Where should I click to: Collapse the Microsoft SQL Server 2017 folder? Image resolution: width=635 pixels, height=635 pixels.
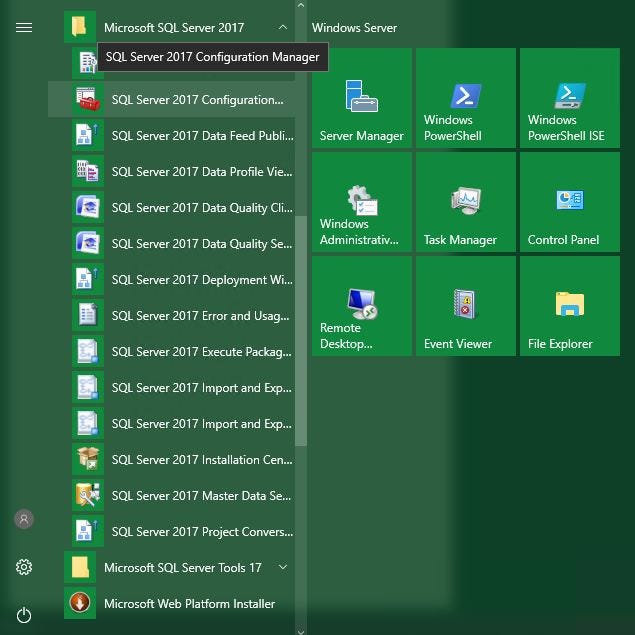(283, 28)
